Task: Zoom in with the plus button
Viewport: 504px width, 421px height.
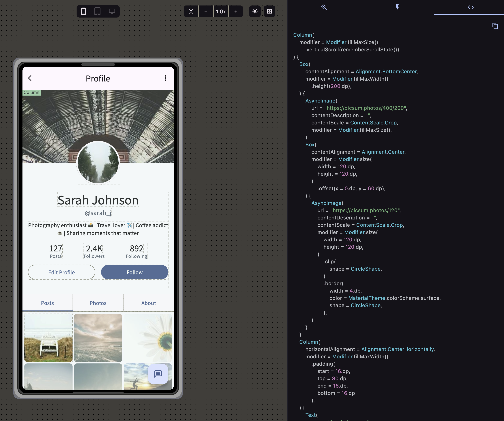Action: click(236, 12)
